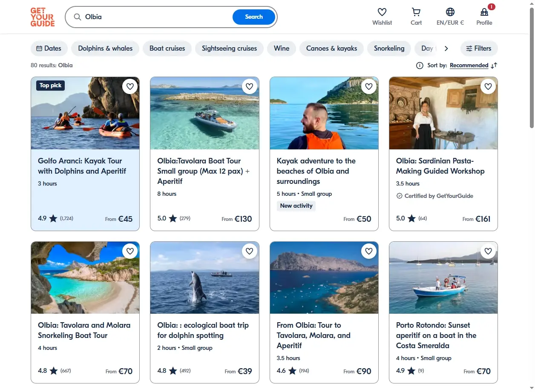Click the page vertical scrollbar
The height and width of the screenshot is (392, 535).
pyautogui.click(x=532, y=68)
